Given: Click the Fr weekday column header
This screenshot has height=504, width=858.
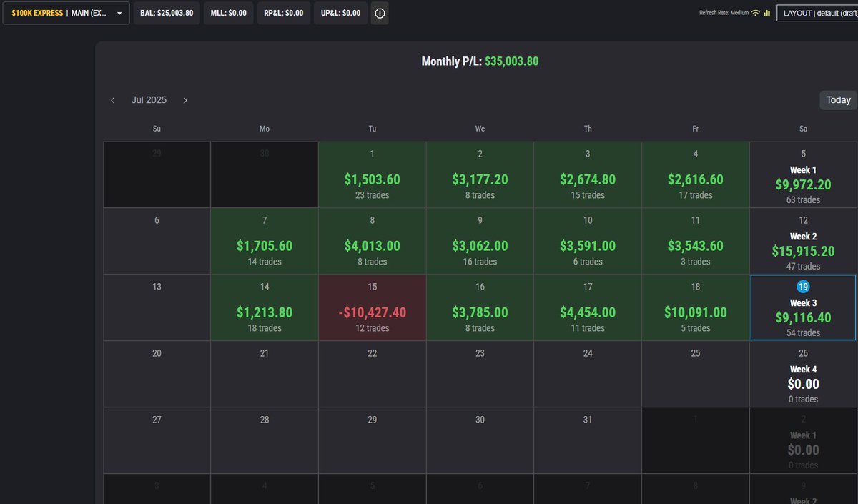Looking at the screenshot, I should tap(696, 129).
